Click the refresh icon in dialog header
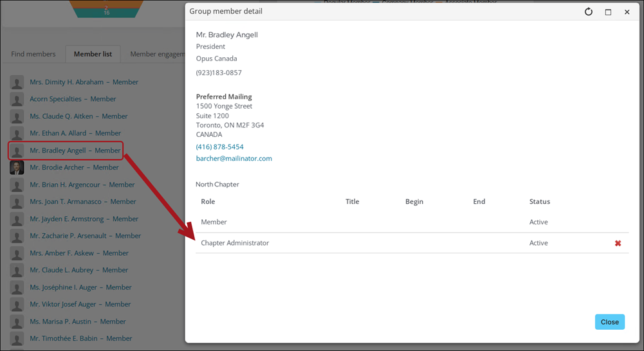Screen dimensions: 644x351 pyautogui.click(x=588, y=12)
